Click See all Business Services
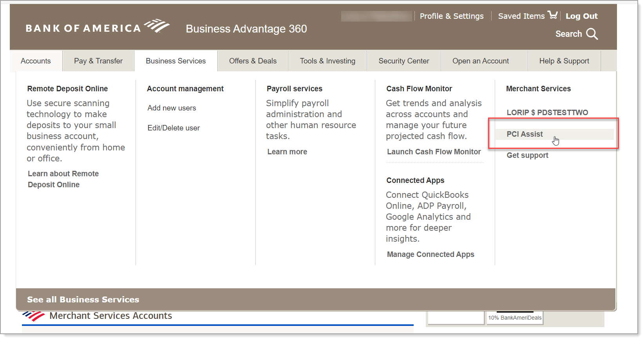 pos(83,300)
